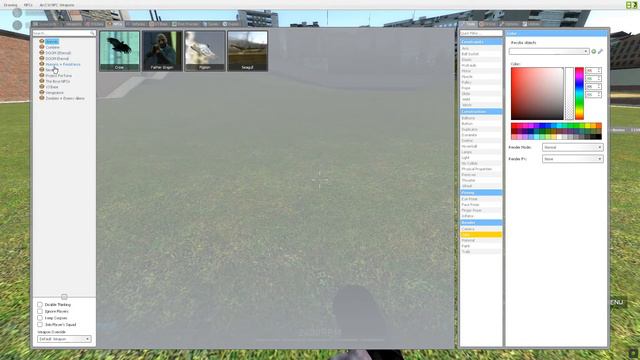
Task: Click the green add preset icon
Action: pyautogui.click(x=594, y=51)
